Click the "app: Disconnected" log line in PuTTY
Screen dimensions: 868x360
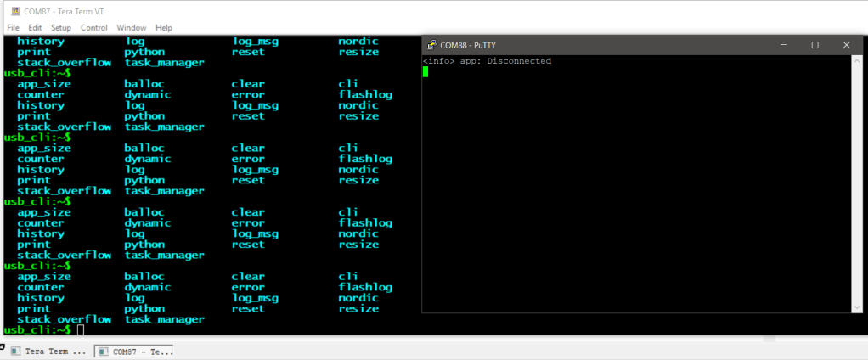click(x=487, y=61)
